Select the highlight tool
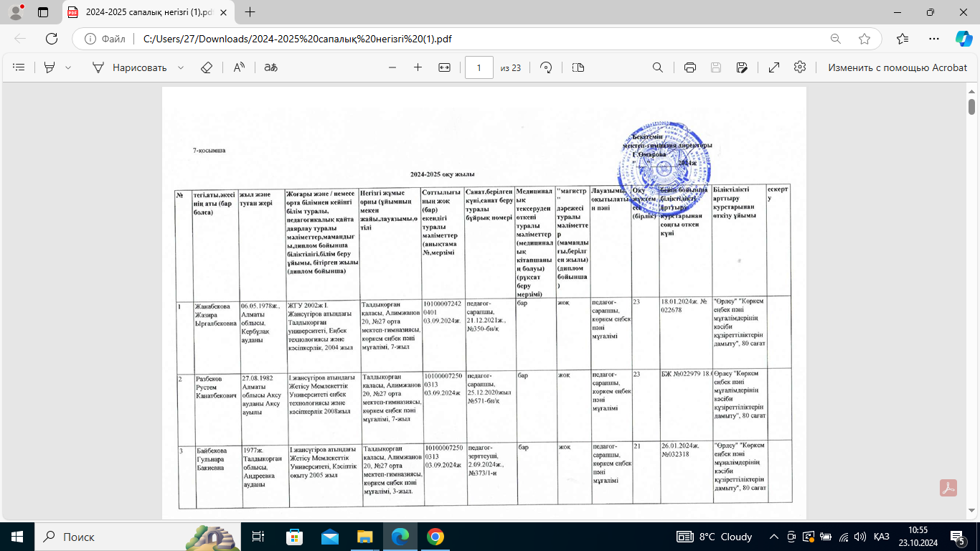Screen dimensions: 980x551 pyautogui.click(x=50, y=67)
